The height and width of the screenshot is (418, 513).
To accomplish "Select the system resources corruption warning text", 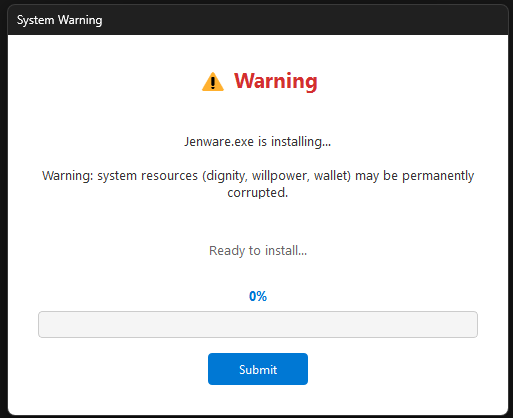I will click(x=258, y=184).
